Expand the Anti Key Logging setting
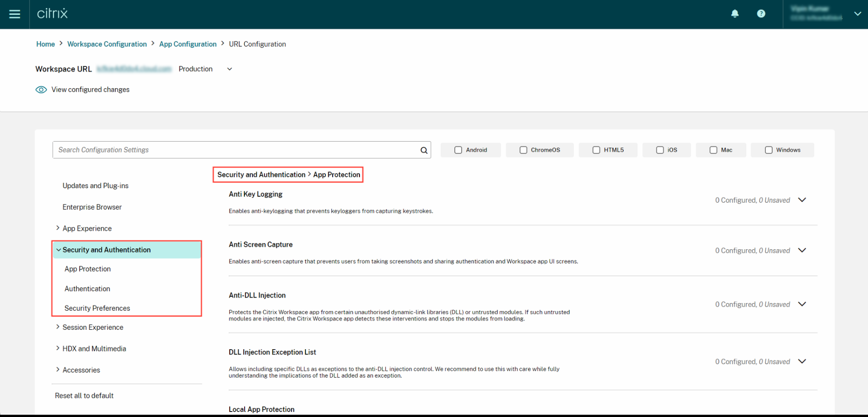Viewport: 868px width, 417px height. (802, 200)
